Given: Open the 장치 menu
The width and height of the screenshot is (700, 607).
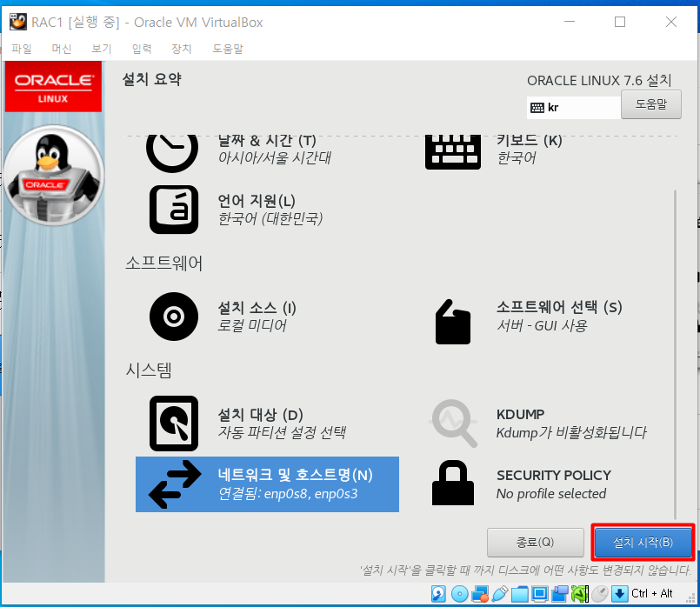Looking at the screenshot, I should pyautogui.click(x=181, y=48).
